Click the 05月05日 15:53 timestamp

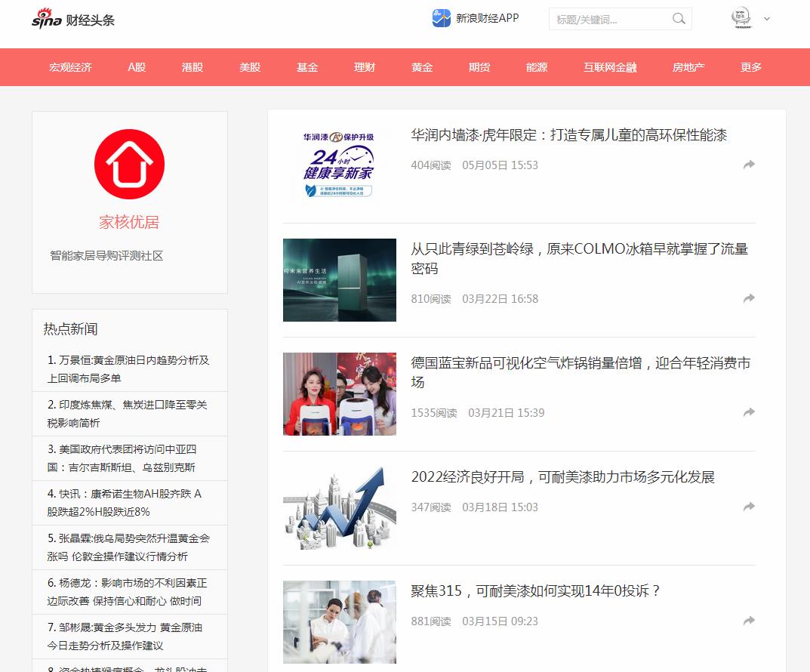(500, 165)
